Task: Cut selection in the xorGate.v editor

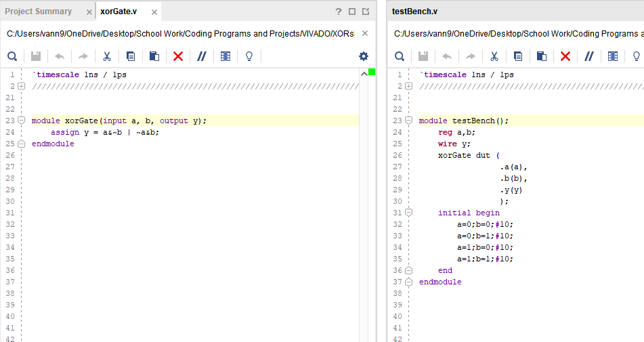Action: point(107,56)
